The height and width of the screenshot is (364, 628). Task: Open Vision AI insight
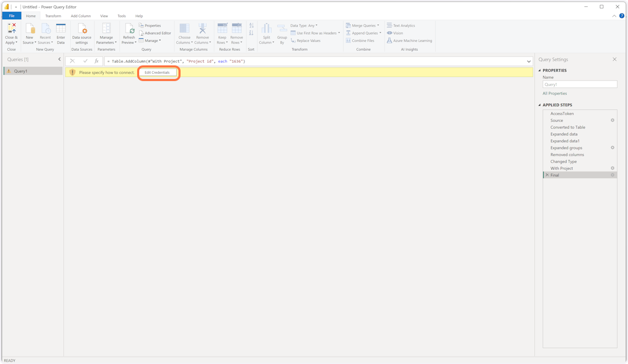tap(395, 33)
